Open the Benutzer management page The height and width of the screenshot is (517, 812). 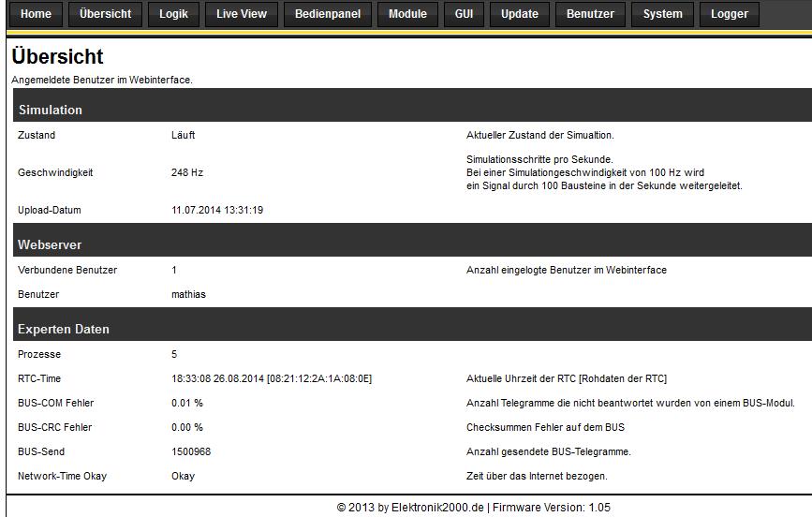coord(590,14)
